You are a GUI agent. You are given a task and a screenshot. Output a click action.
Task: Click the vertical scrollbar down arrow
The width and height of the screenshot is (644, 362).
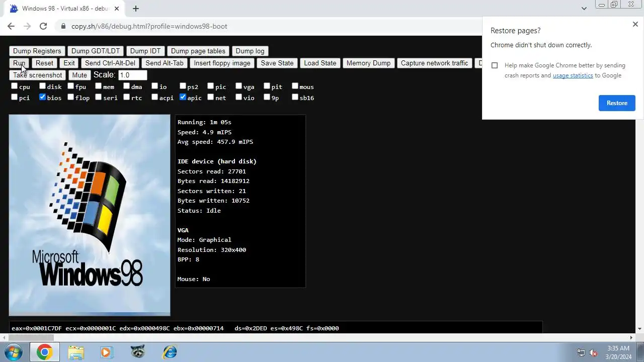click(639, 329)
